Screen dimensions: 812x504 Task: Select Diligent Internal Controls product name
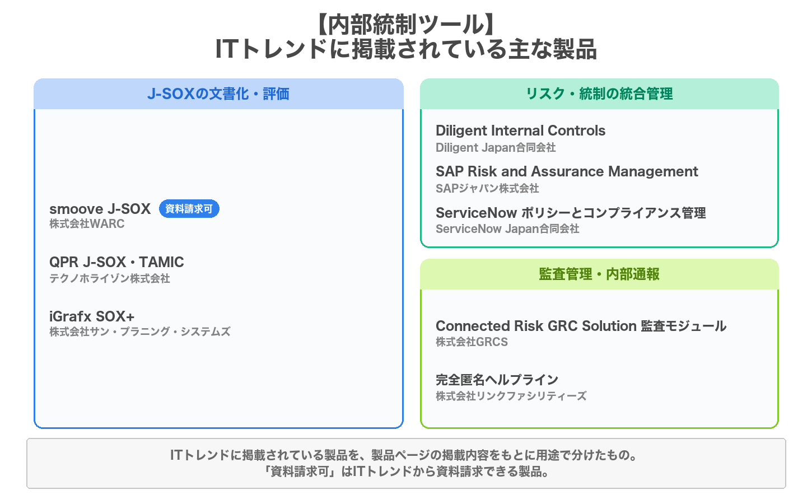520,130
